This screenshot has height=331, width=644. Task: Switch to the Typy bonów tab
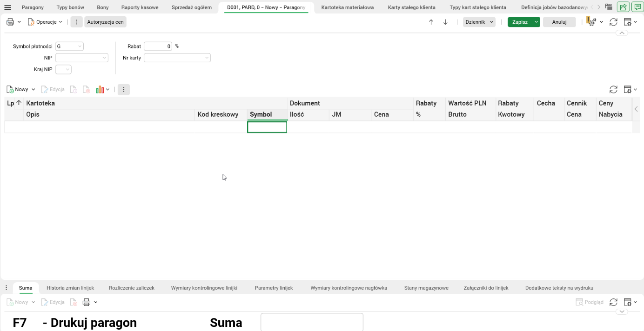pyautogui.click(x=70, y=7)
